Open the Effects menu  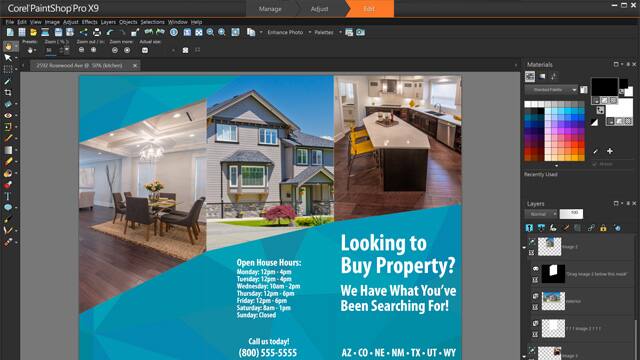pyautogui.click(x=89, y=22)
